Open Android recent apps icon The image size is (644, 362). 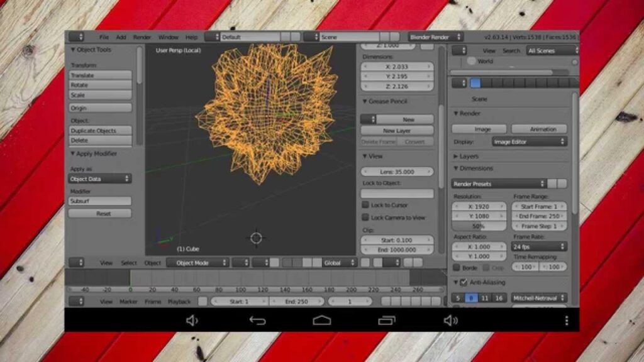pyautogui.click(x=387, y=321)
